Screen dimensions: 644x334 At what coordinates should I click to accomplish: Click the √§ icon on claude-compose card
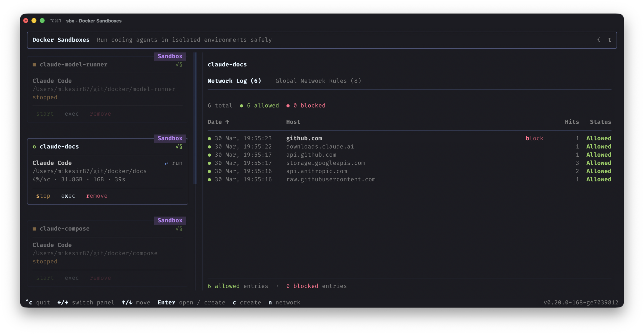pyautogui.click(x=179, y=228)
